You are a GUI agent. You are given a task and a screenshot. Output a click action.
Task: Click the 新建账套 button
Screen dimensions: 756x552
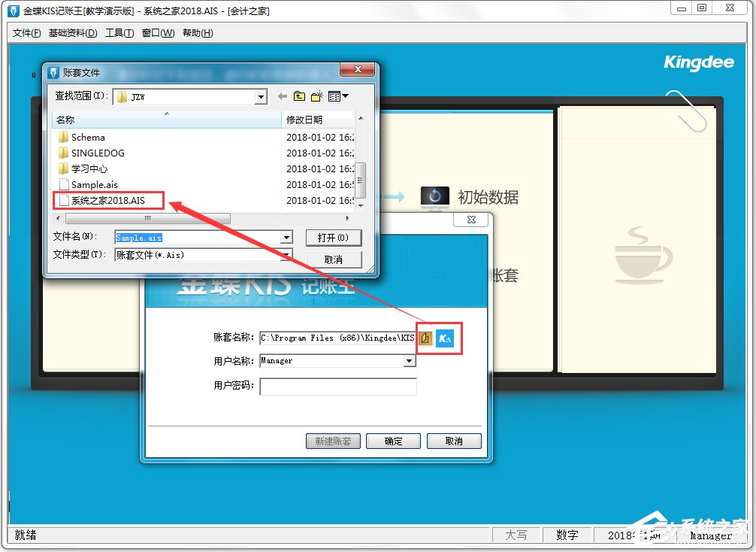(x=333, y=441)
